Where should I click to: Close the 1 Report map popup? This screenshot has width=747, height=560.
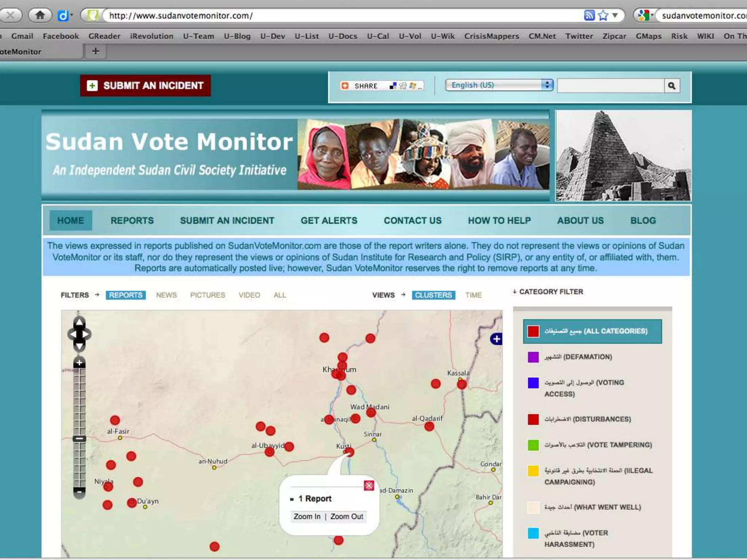tap(369, 486)
